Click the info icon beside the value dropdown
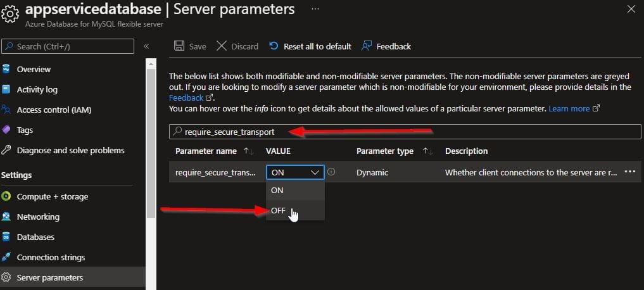The width and height of the screenshot is (644, 290). click(x=331, y=172)
